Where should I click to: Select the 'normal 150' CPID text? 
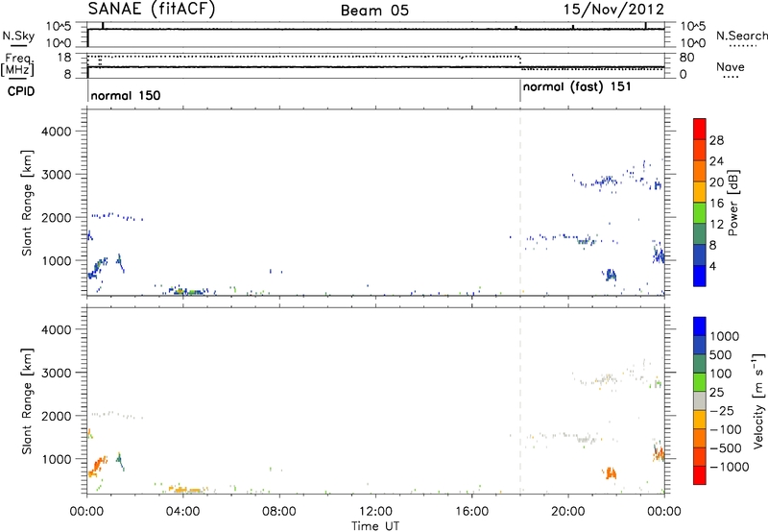(126, 95)
